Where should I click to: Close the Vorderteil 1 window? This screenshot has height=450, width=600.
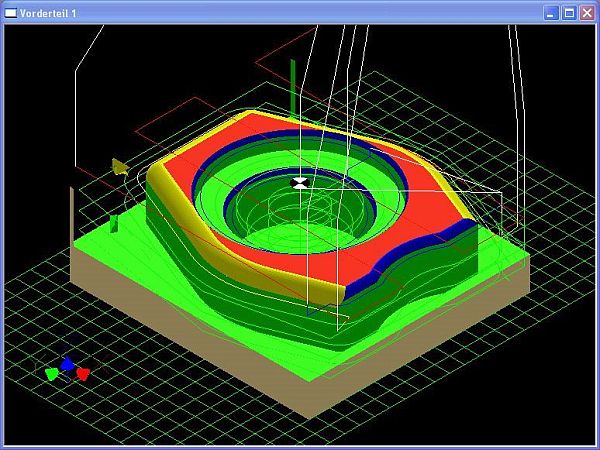tap(586, 12)
